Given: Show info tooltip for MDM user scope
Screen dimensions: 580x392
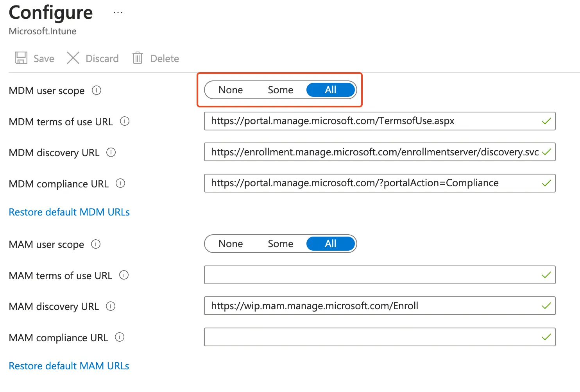Looking at the screenshot, I should coord(97,90).
